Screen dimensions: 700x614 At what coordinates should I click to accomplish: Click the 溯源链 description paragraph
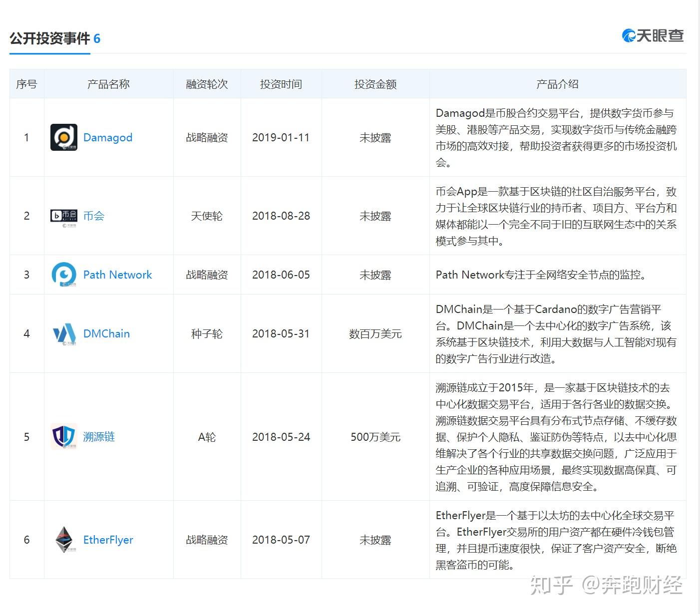point(556,437)
